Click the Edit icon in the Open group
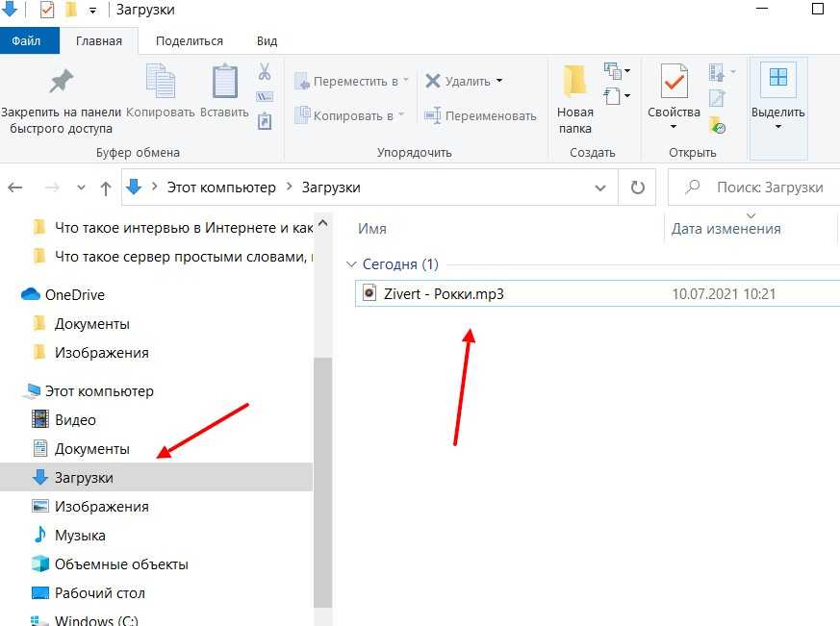840x626 pixels. click(x=718, y=98)
